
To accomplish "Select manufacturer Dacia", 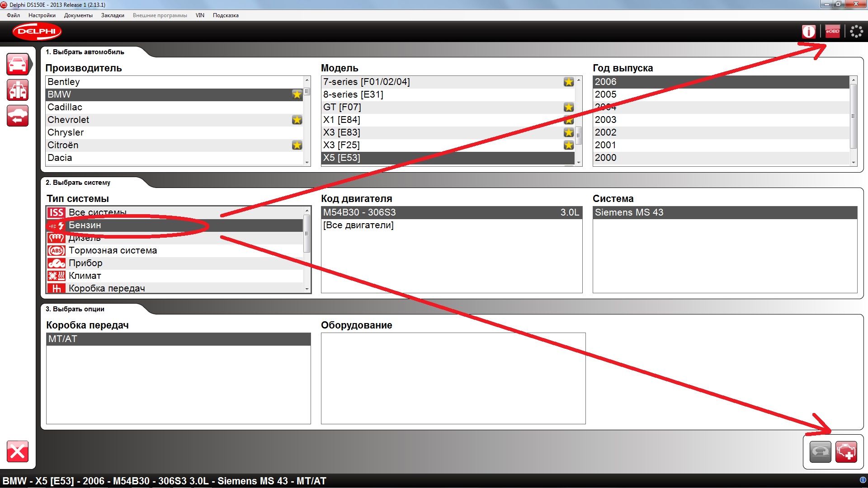I will tap(175, 158).
